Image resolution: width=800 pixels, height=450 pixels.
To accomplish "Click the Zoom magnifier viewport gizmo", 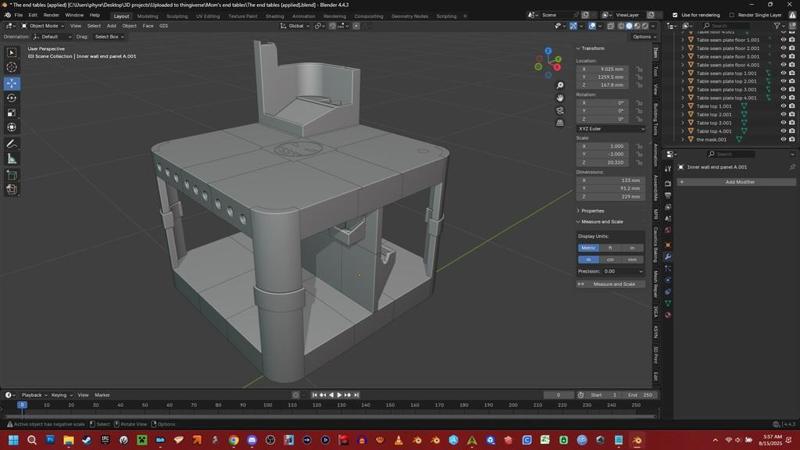I will coord(560,86).
